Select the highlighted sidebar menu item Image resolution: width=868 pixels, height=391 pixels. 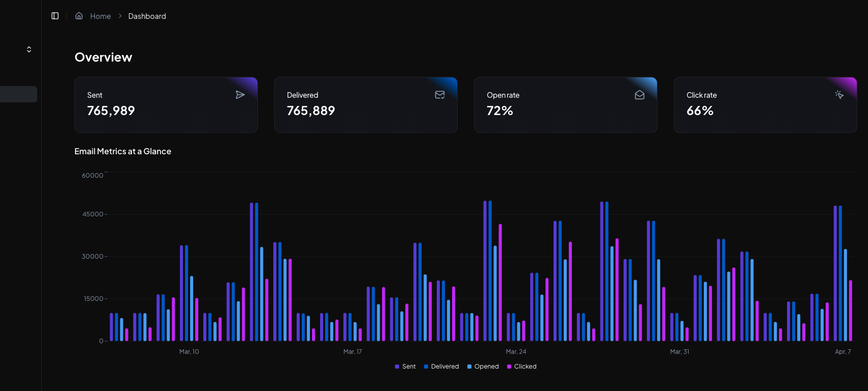[x=18, y=94]
